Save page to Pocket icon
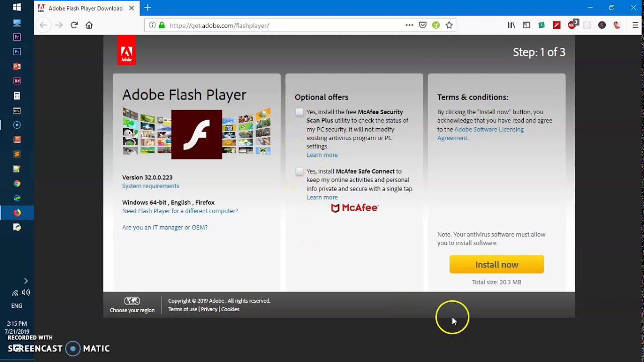The width and height of the screenshot is (644, 362). [423, 25]
